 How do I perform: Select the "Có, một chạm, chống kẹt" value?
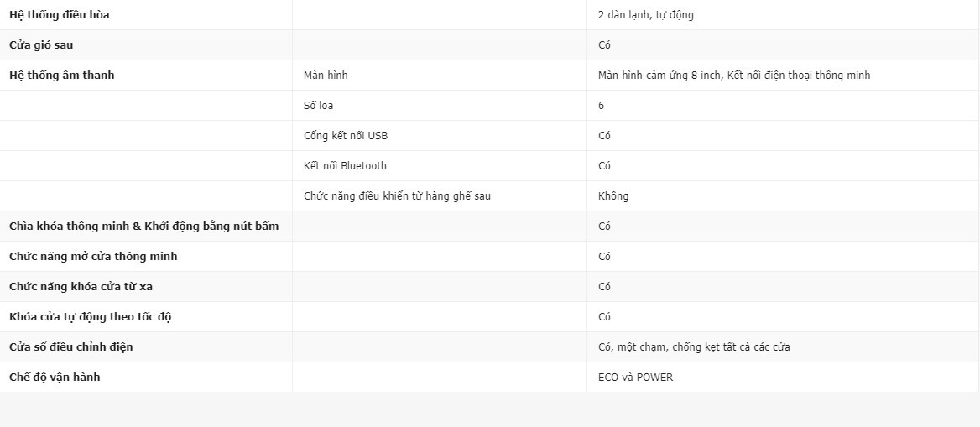point(693,347)
